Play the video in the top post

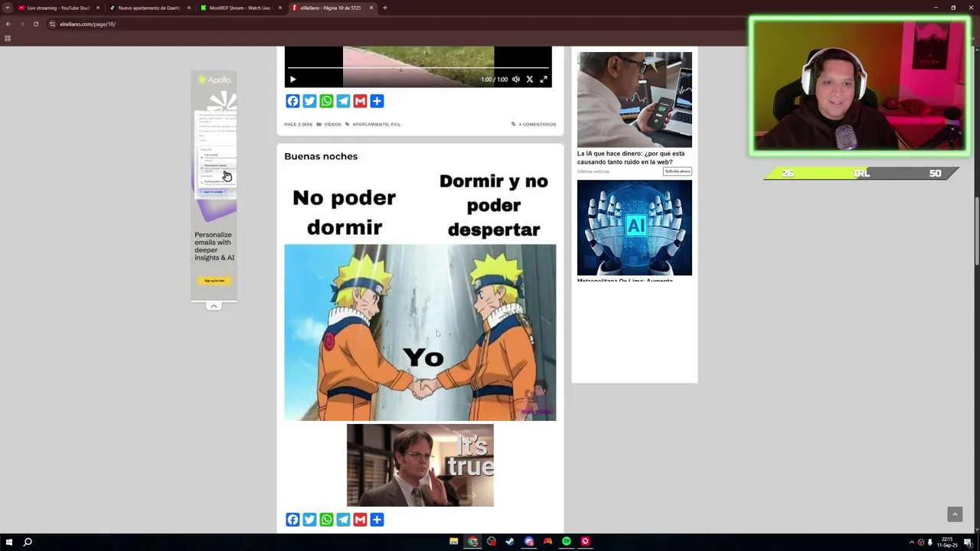292,79
